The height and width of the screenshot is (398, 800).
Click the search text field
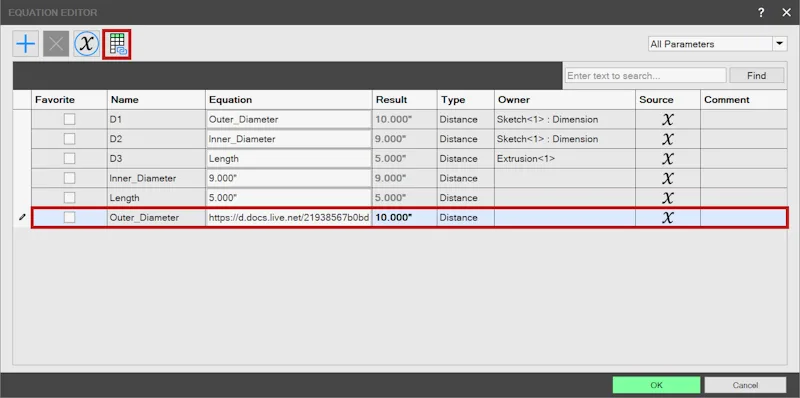click(x=645, y=76)
